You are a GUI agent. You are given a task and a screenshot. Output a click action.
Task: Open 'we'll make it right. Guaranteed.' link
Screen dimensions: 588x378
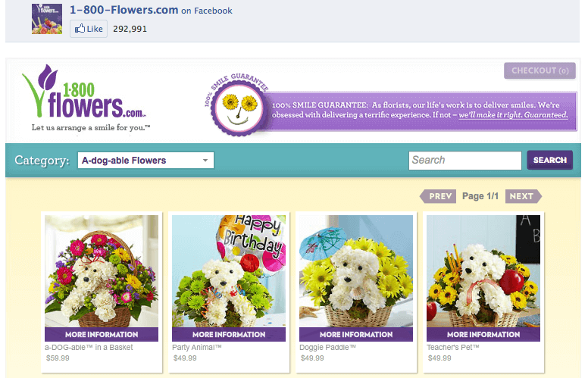(513, 115)
